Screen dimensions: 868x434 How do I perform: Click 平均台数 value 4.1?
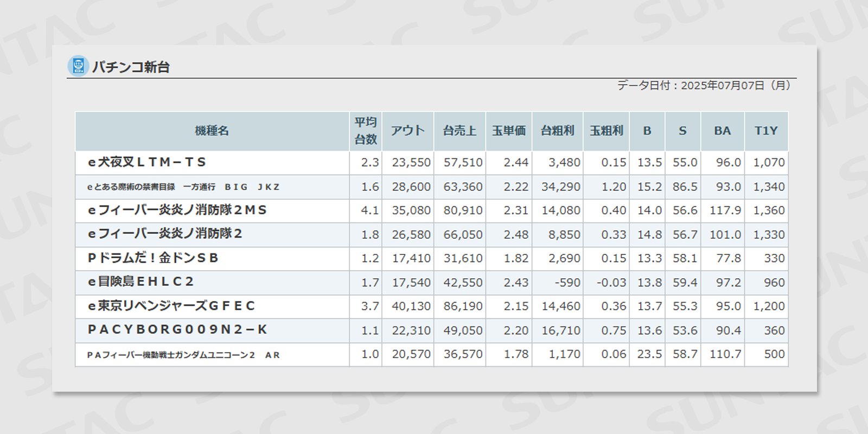tap(370, 210)
